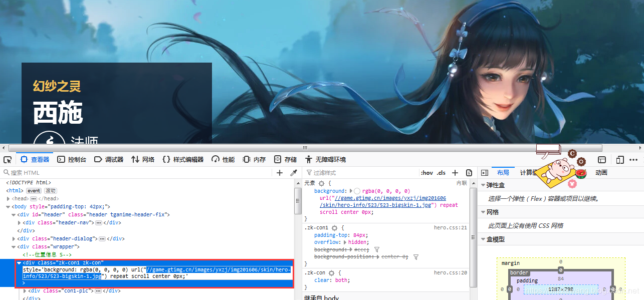This screenshot has width=644, height=300.
Task: Expand the overflow hidden property arrow
Action: (x=345, y=242)
